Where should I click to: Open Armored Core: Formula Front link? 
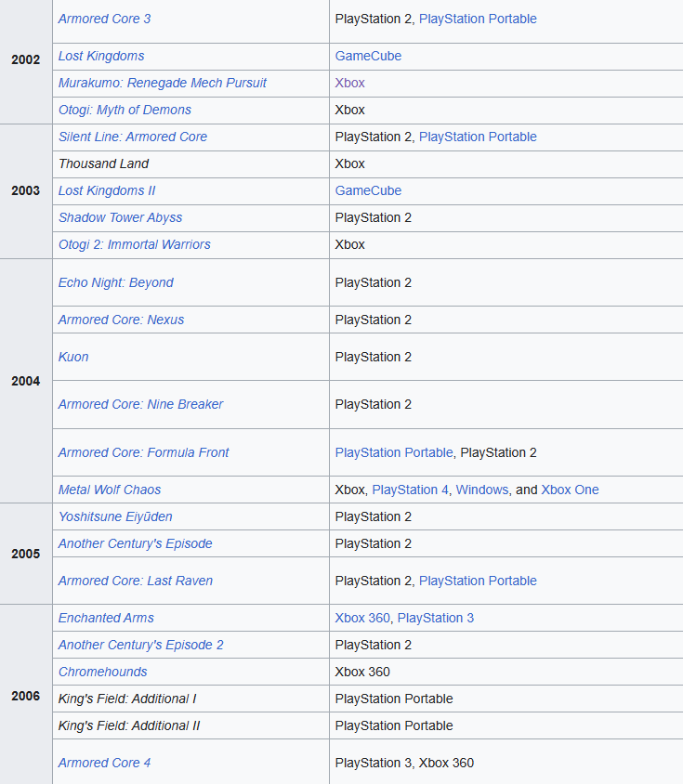coord(144,453)
